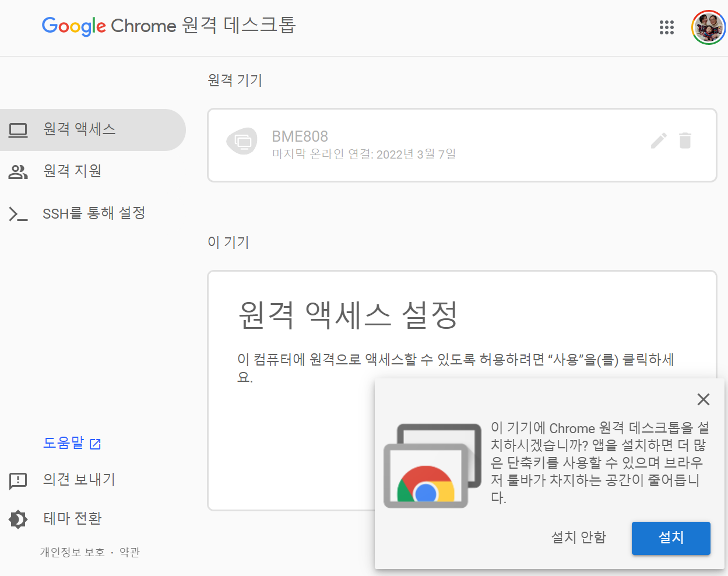Select the BME808 remote device name
This screenshot has width=728, height=576.
[300, 136]
